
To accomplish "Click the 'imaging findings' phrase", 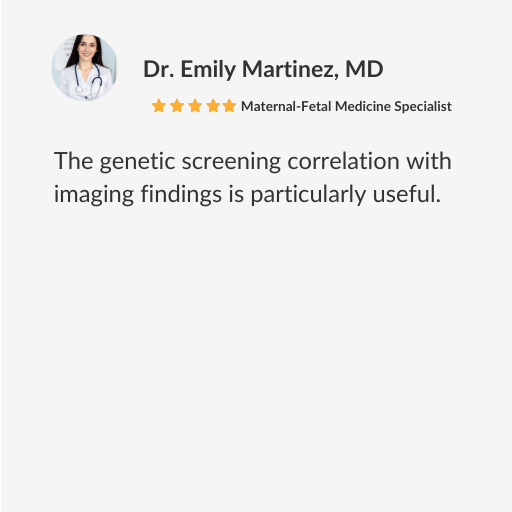I will (138, 195).
